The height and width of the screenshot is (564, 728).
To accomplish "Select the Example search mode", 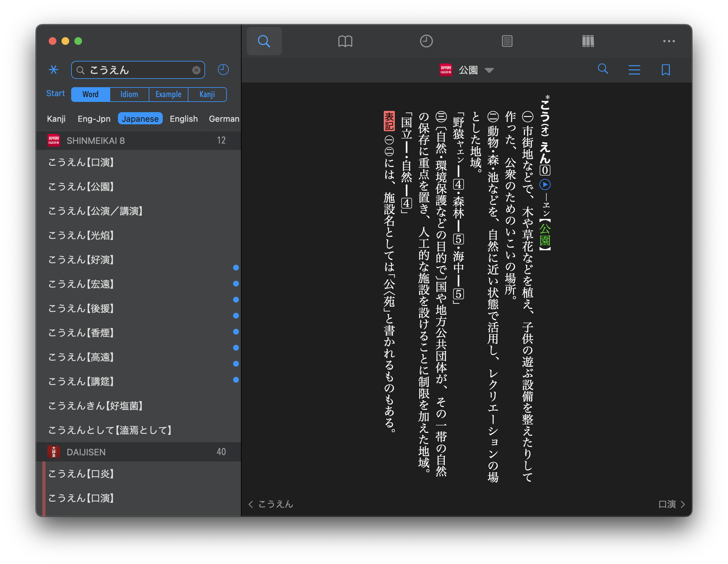I will (168, 94).
